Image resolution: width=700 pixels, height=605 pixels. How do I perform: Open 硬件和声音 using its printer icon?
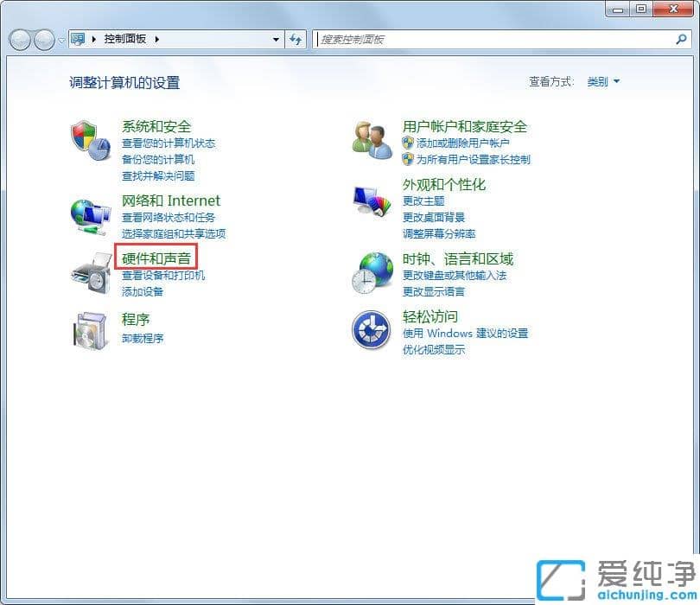click(x=91, y=274)
